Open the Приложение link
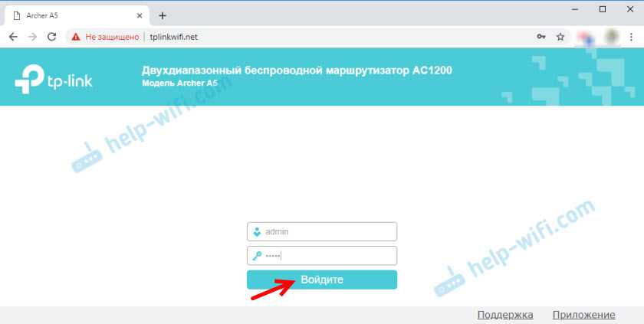 coord(583,315)
